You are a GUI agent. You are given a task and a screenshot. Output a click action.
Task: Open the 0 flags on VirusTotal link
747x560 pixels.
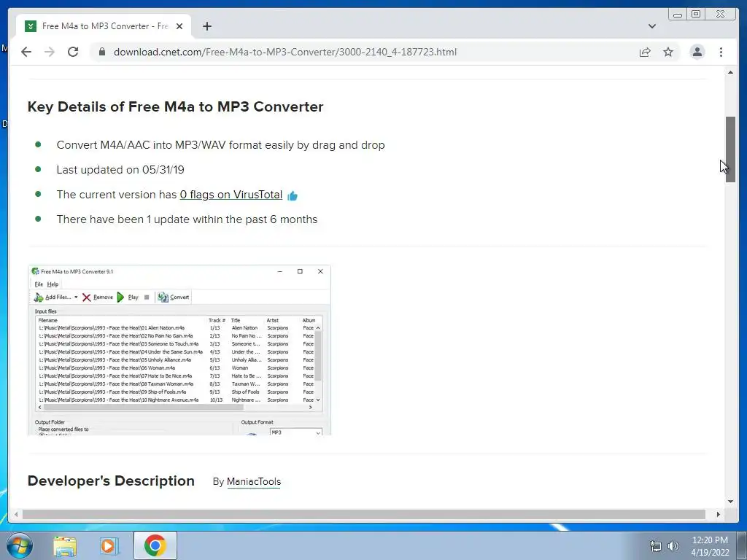click(x=231, y=195)
